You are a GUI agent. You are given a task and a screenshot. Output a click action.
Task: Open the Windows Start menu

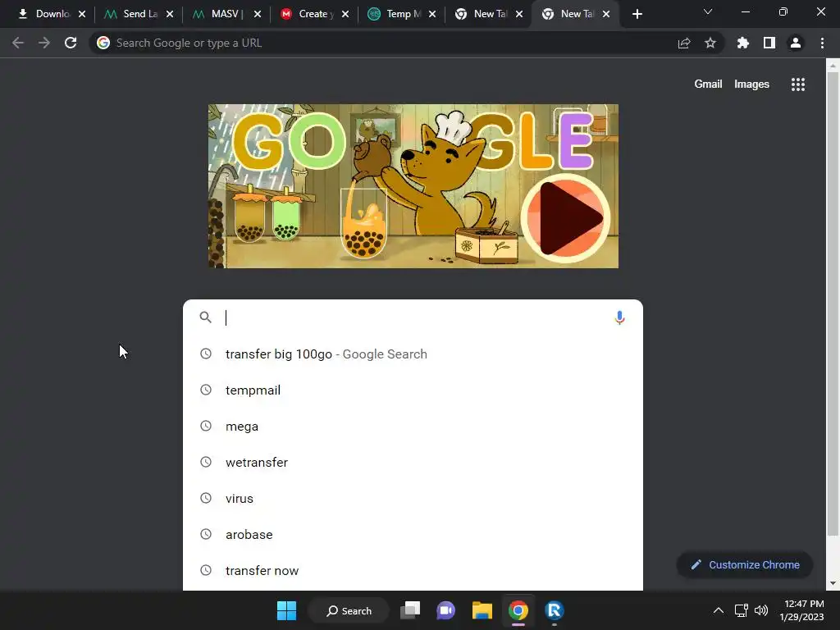[286, 610]
